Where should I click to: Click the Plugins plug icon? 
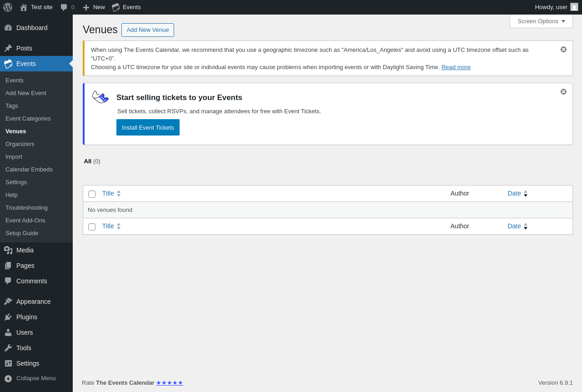(8, 317)
